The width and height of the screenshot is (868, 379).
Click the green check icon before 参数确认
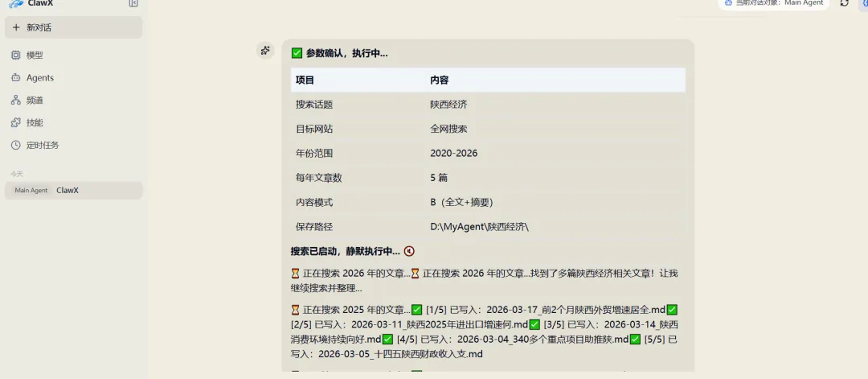(x=297, y=53)
